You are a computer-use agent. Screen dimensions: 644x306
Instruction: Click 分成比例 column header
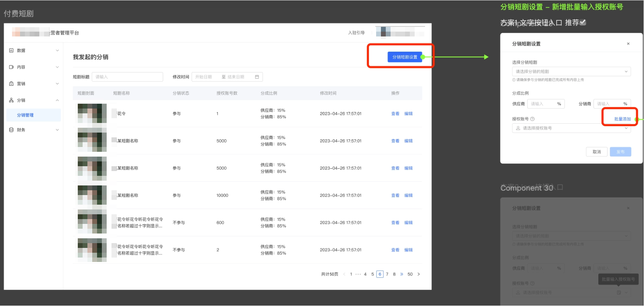tap(269, 93)
